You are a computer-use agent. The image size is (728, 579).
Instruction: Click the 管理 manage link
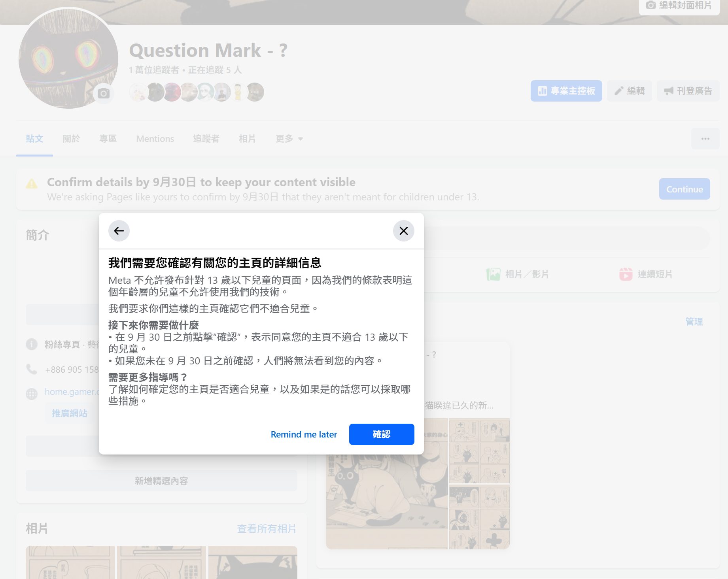[694, 322]
